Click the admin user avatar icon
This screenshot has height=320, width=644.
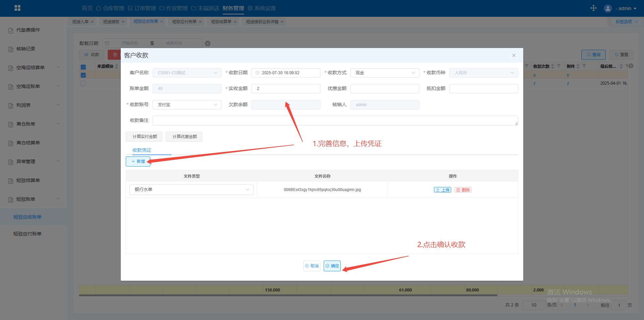pos(607,8)
